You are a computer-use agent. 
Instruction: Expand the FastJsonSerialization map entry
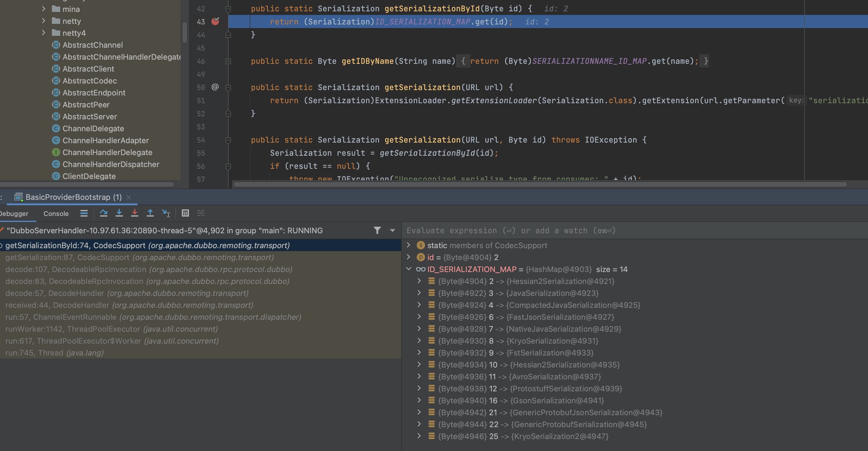(419, 316)
